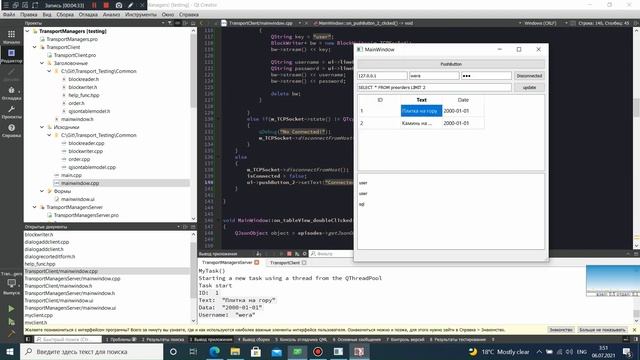Screen dimensions: 640x360
Task: Click the update button in MainWindow
Action: coord(529,87)
